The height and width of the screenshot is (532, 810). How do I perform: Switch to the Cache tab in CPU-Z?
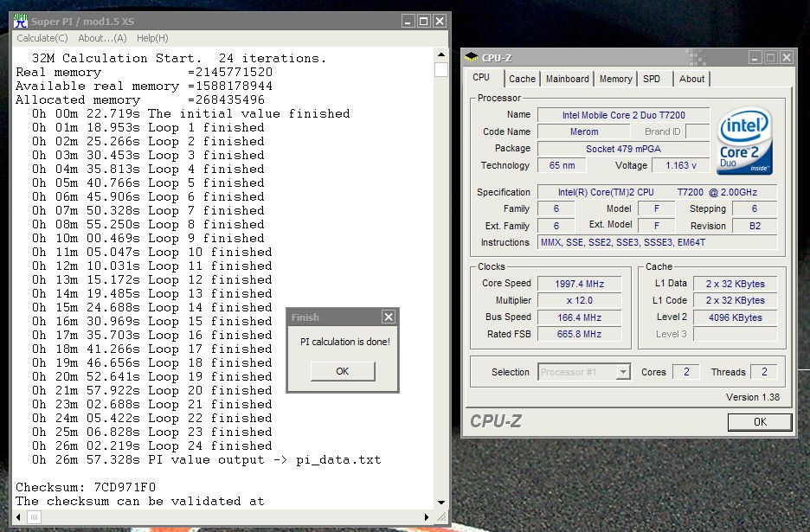tap(522, 79)
